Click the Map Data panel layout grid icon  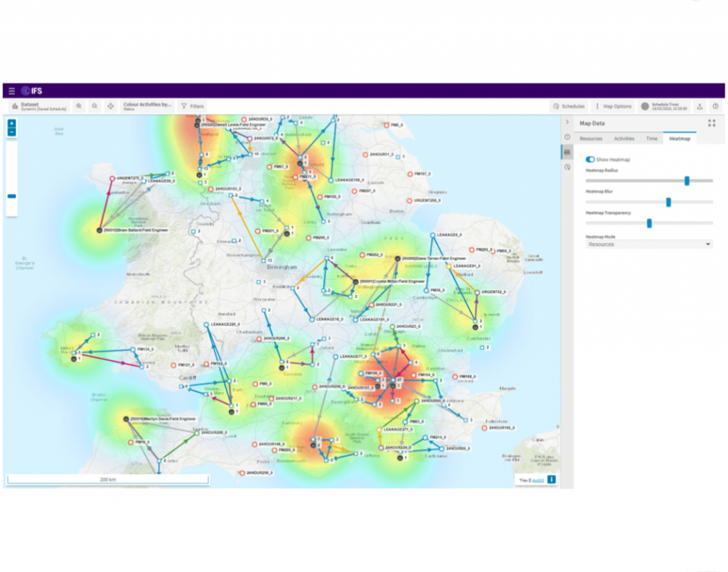(711, 123)
